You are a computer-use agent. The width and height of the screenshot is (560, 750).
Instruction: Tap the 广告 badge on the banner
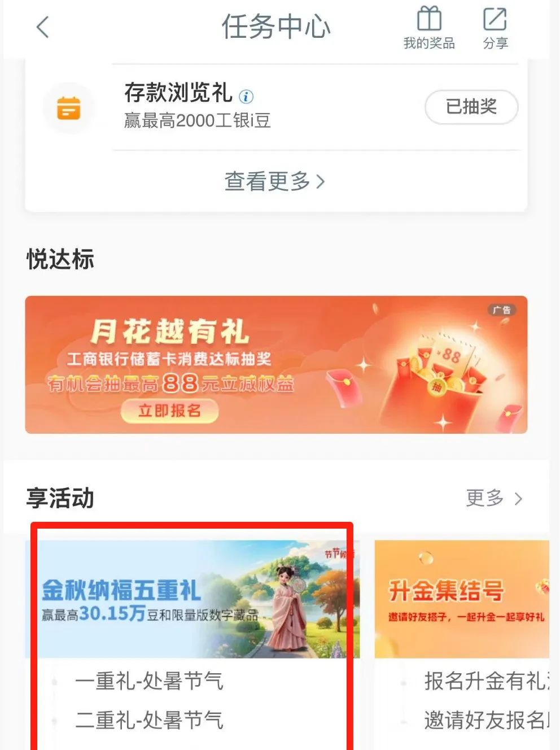click(501, 310)
